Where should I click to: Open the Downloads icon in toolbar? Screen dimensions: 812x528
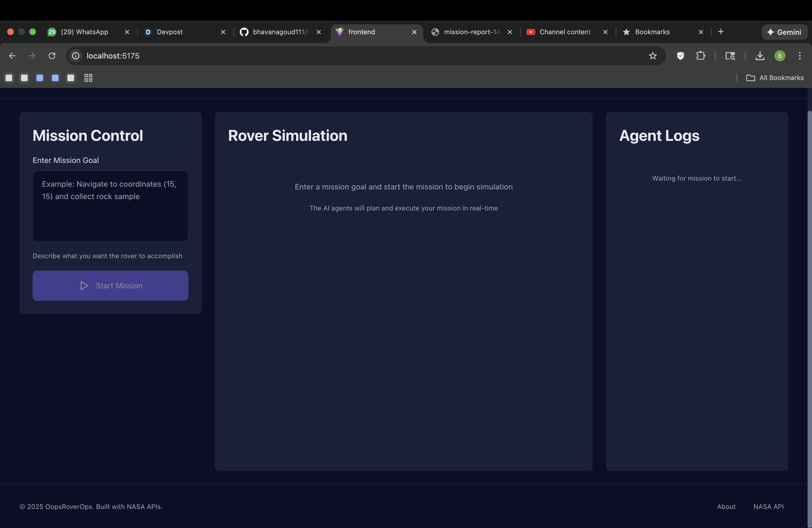(x=760, y=56)
